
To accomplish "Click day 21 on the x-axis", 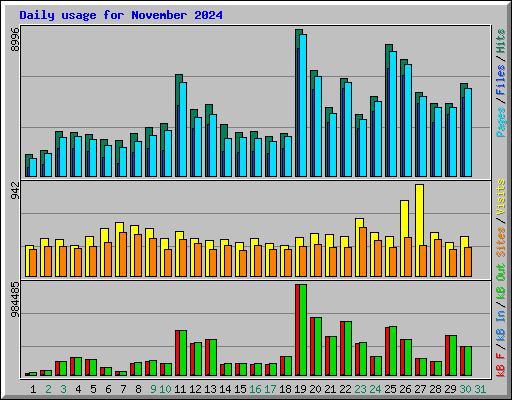I will pos(330,389).
